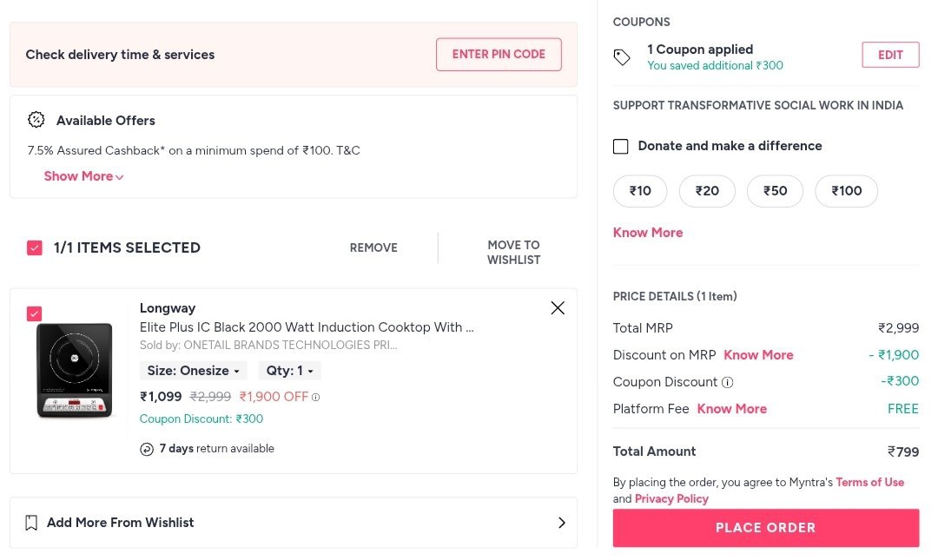The image size is (938, 560).
Task: Click the coupon tag icon
Action: click(x=622, y=57)
